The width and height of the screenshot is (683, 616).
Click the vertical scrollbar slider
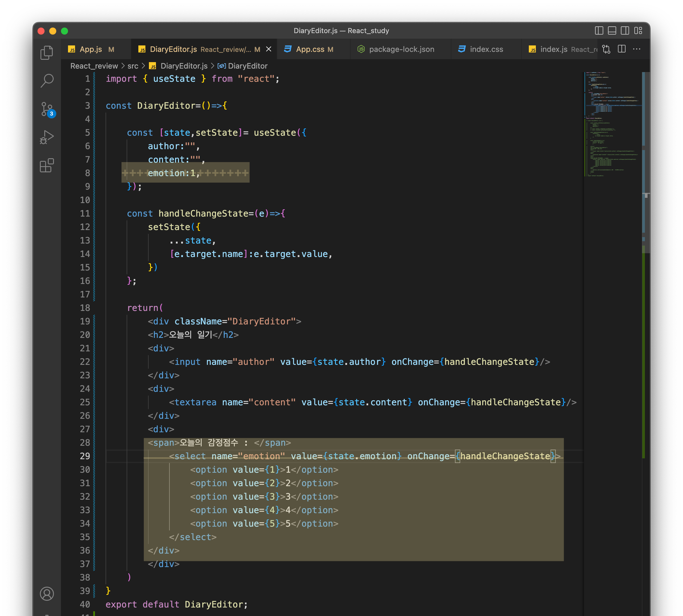[x=645, y=162]
